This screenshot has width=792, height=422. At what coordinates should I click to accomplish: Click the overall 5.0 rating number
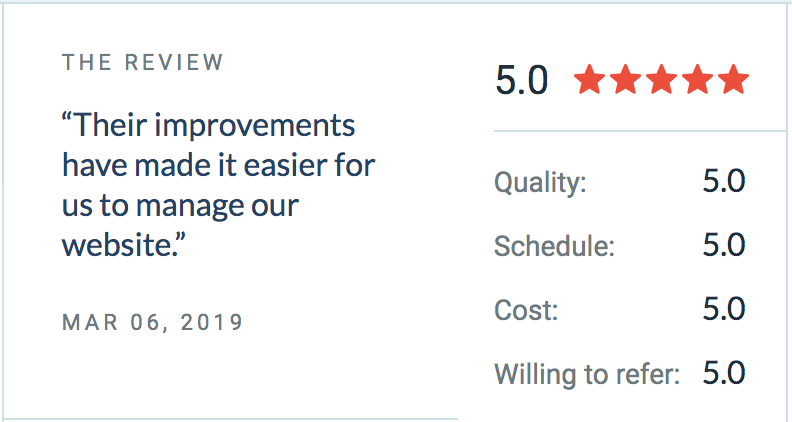522,80
